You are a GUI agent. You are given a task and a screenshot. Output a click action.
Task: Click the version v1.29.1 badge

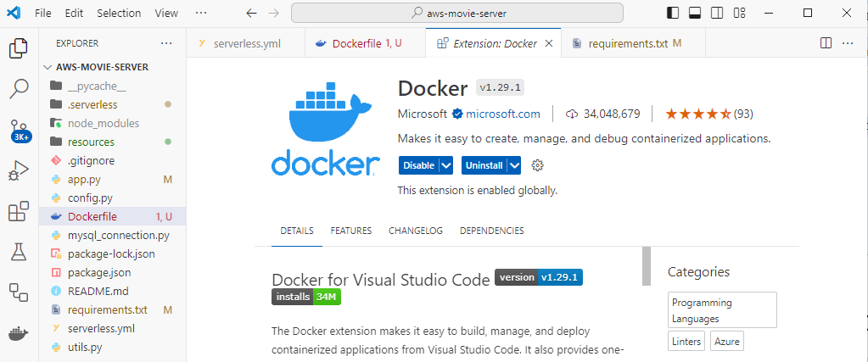click(539, 277)
